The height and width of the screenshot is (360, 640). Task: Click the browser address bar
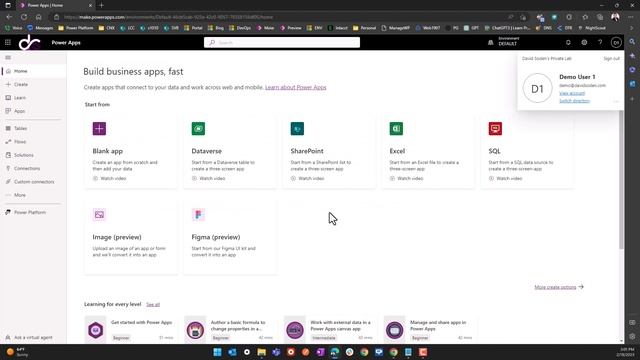point(282,17)
